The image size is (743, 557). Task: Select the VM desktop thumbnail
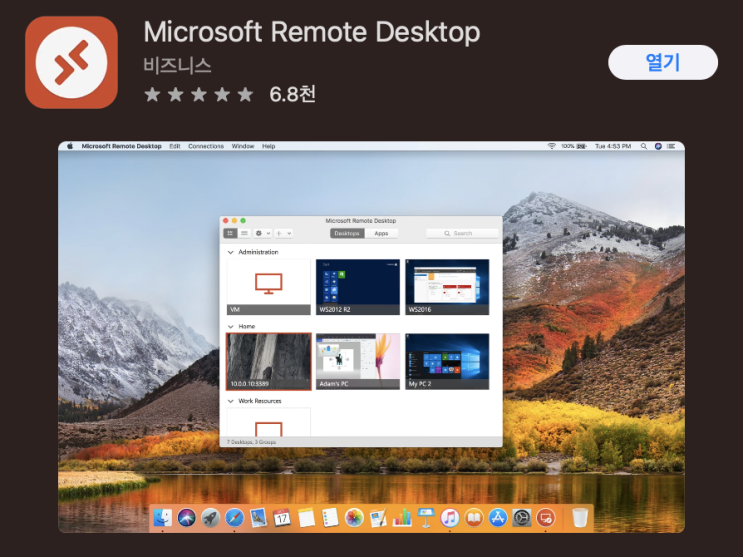coord(269,287)
